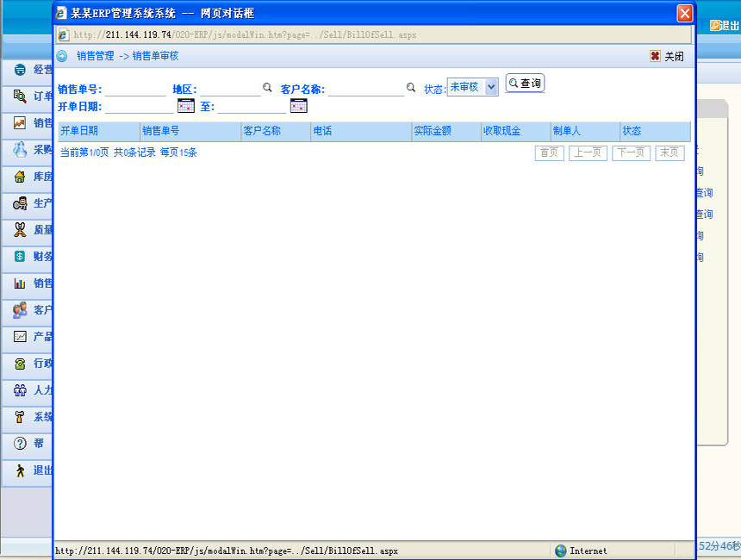
Task: Click the 关闭 close link
Action: tap(667, 56)
